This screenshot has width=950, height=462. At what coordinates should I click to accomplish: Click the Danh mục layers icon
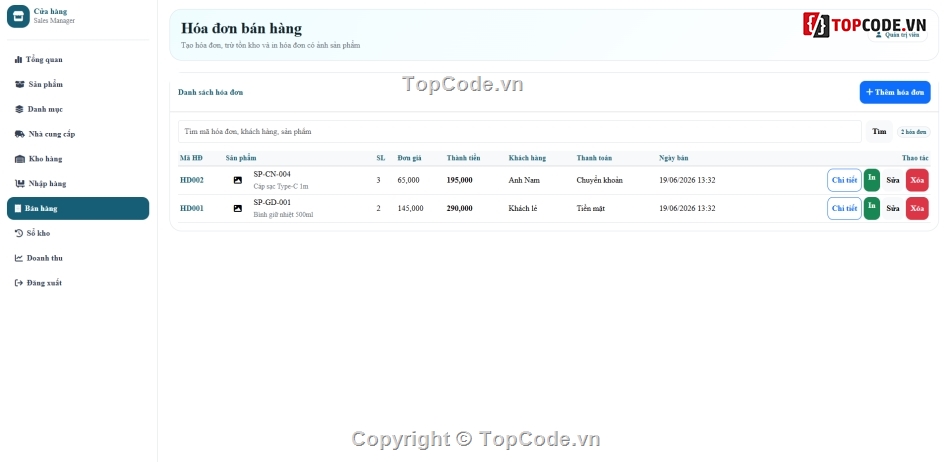coord(19,109)
